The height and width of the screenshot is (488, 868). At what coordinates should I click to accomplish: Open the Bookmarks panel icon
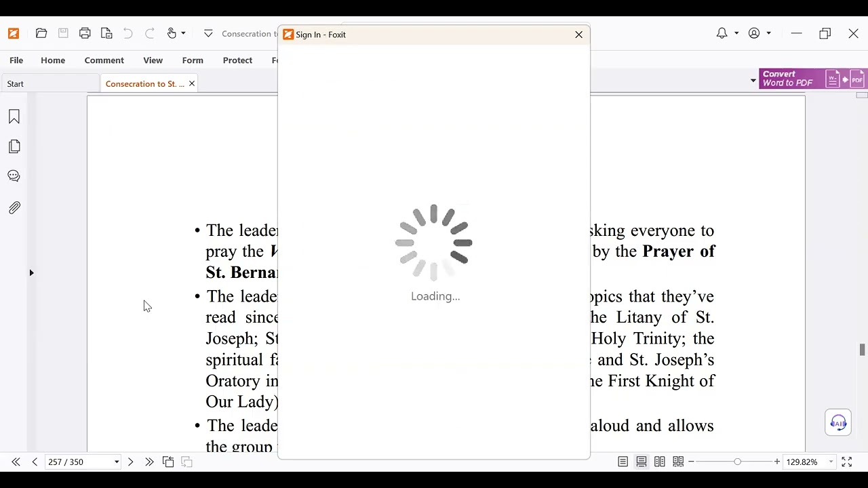tap(14, 117)
